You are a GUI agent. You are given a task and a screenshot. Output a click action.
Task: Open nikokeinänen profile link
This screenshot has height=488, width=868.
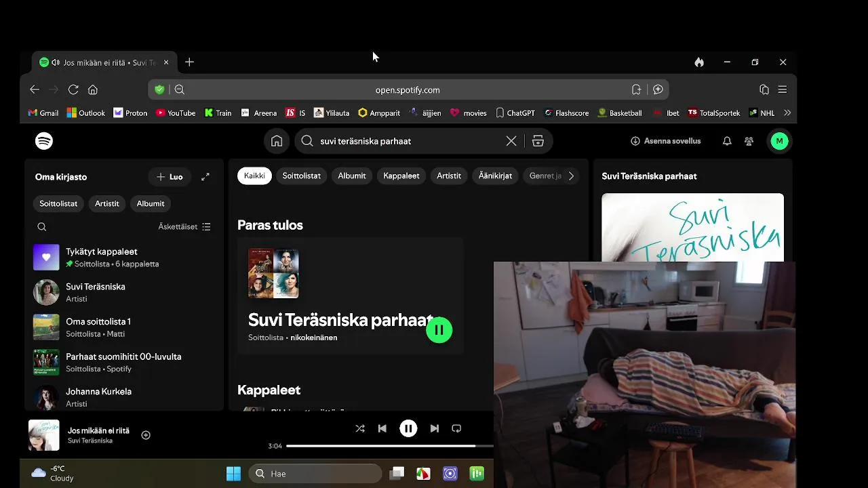[314, 338]
